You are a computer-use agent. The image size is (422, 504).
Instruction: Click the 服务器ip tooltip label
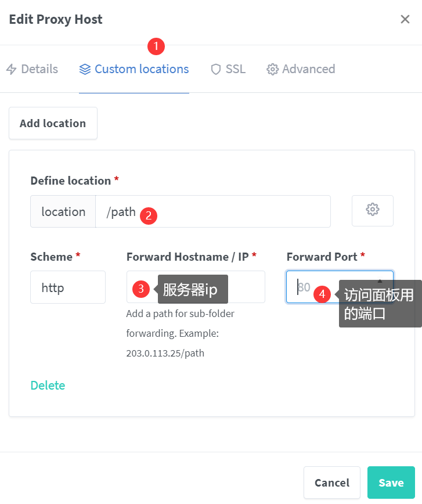pos(192,289)
